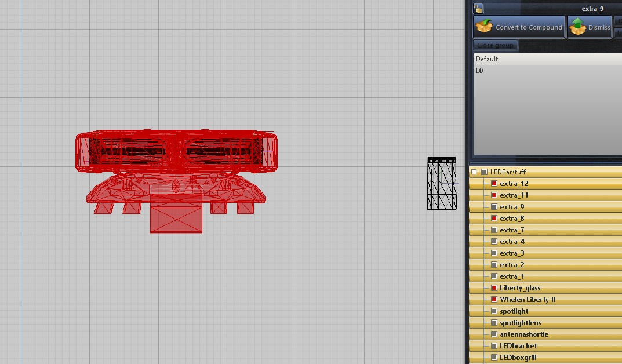Screen dimensions: 622x364
Task: Select the spotlightlens tree item
Action: click(x=520, y=323)
